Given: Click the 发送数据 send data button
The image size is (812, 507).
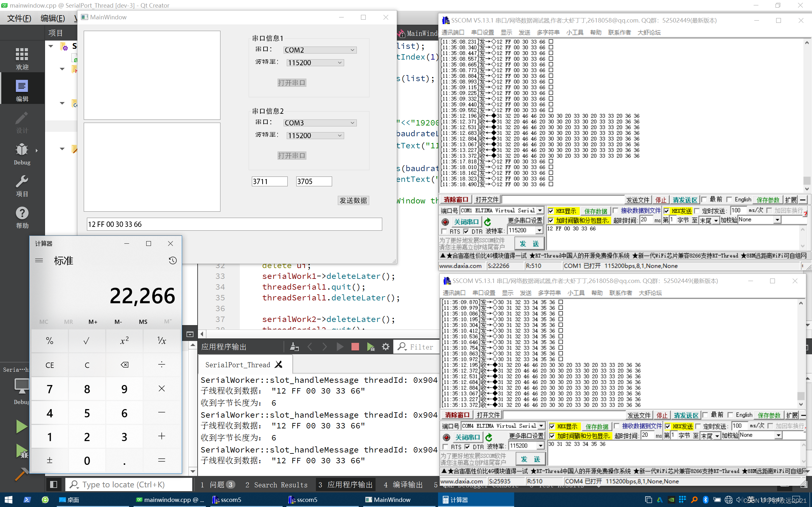Looking at the screenshot, I should tap(353, 200).
